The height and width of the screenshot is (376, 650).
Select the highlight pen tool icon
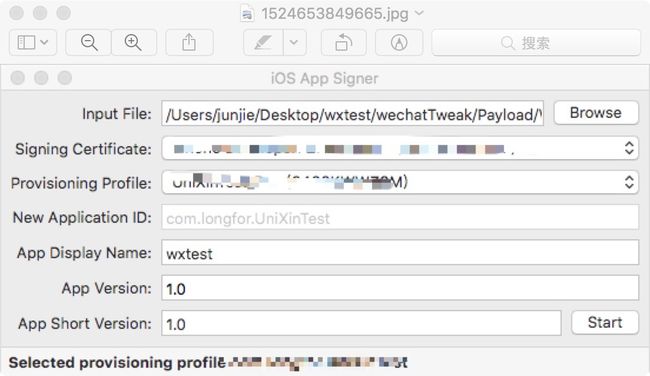pos(263,42)
